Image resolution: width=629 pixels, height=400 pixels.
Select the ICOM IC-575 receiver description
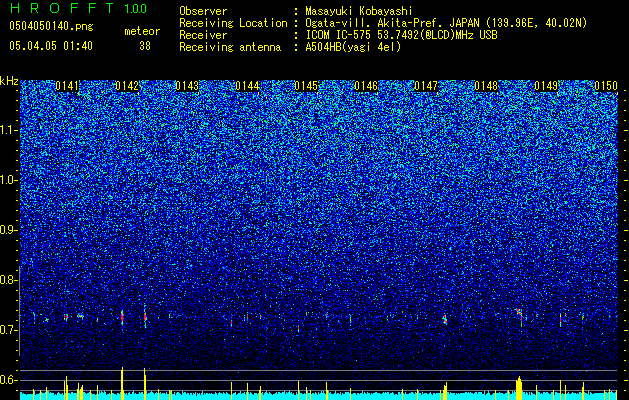point(401,35)
